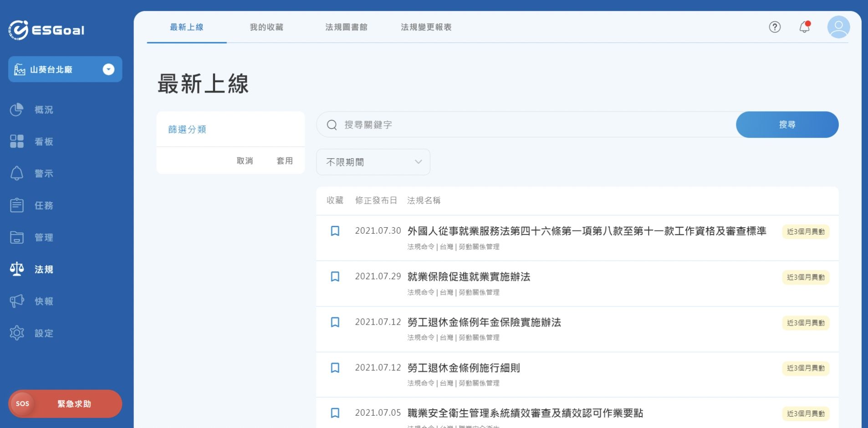Bookmark 外國人從事就業服務法 regulation
The width and height of the screenshot is (868, 428).
click(335, 231)
